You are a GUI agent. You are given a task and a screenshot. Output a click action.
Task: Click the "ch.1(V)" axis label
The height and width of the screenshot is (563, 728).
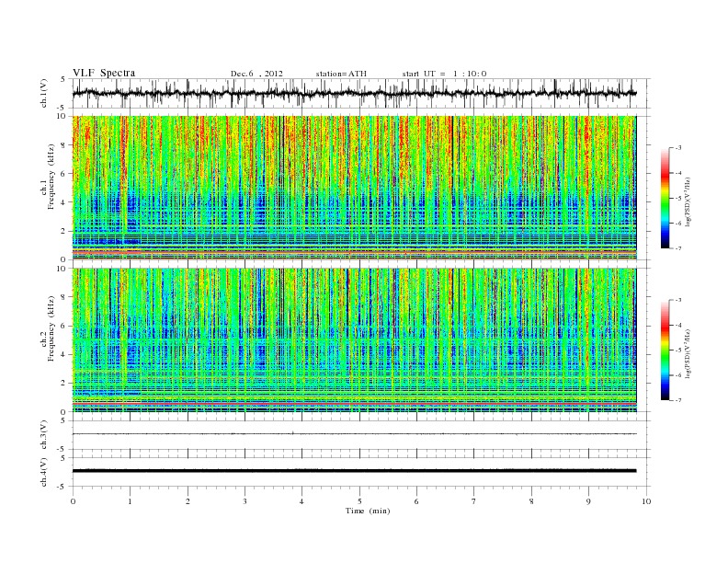tap(44, 95)
